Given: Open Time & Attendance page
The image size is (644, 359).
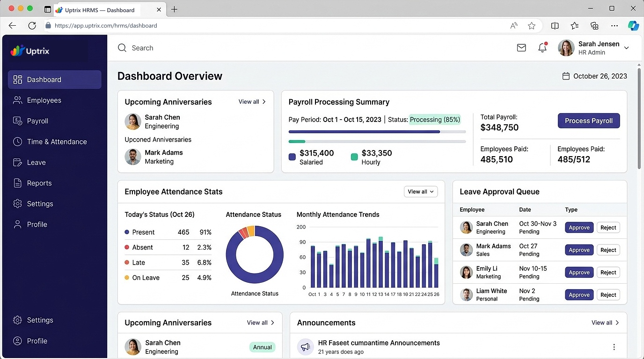Looking at the screenshot, I should pyautogui.click(x=55, y=142).
